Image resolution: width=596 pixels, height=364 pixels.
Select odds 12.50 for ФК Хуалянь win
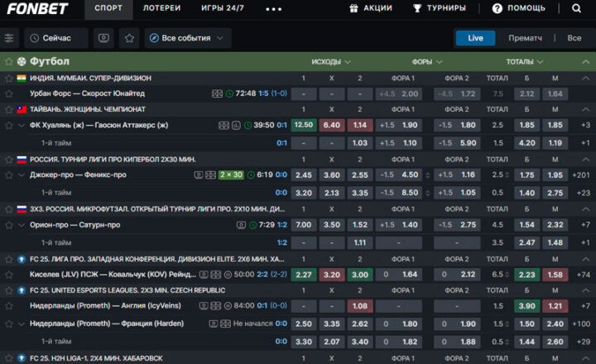304,125
